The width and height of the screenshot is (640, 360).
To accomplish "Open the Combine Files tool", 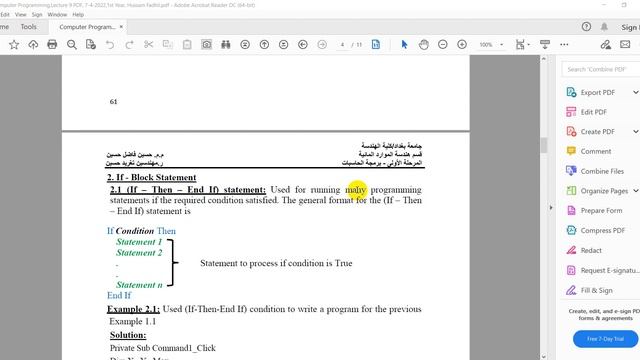I will pyautogui.click(x=595, y=171).
